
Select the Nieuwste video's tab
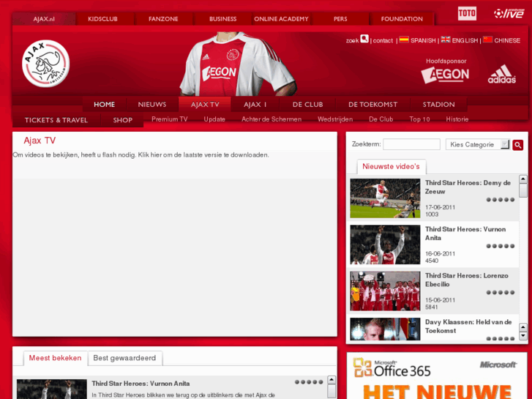point(391,166)
